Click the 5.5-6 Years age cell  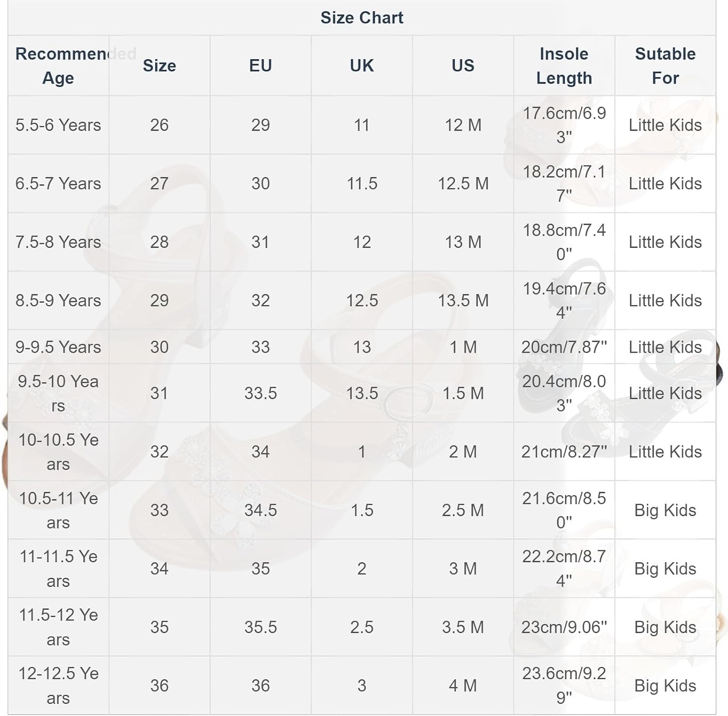pyautogui.click(x=58, y=125)
